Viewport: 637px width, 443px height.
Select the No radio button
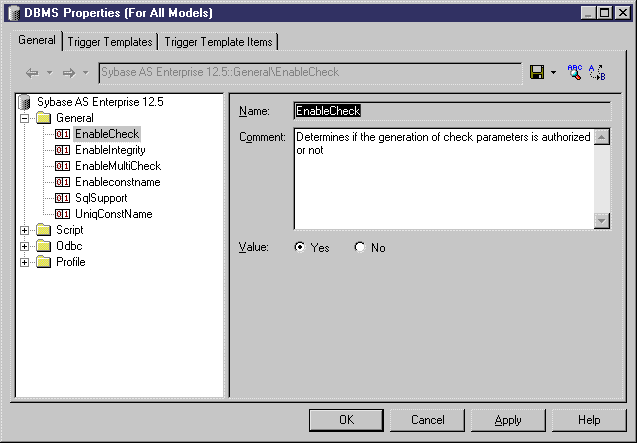[360, 247]
